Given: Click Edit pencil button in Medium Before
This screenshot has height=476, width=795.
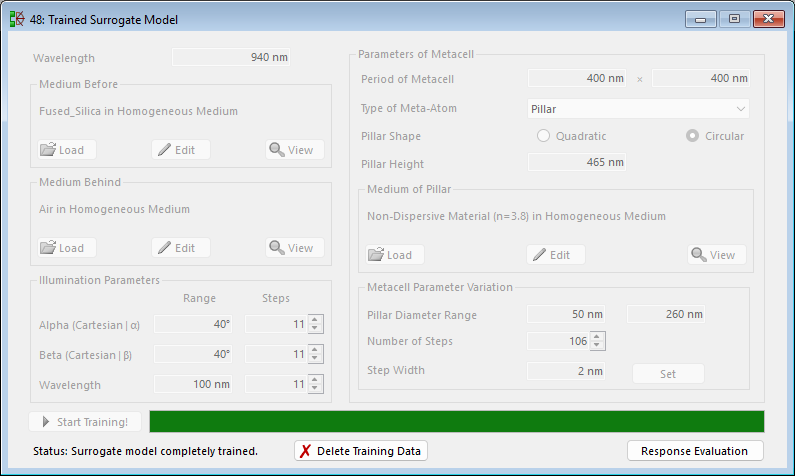Looking at the screenshot, I should pyautogui.click(x=181, y=150).
